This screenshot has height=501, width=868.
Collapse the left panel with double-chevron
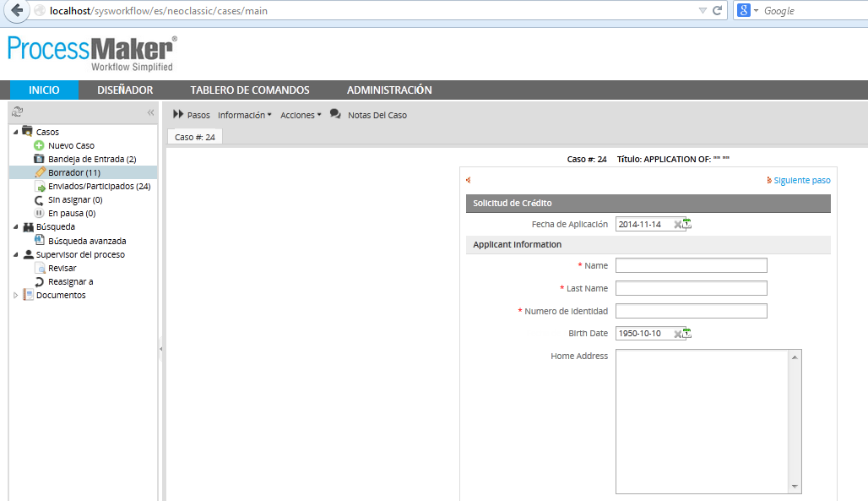tap(150, 112)
